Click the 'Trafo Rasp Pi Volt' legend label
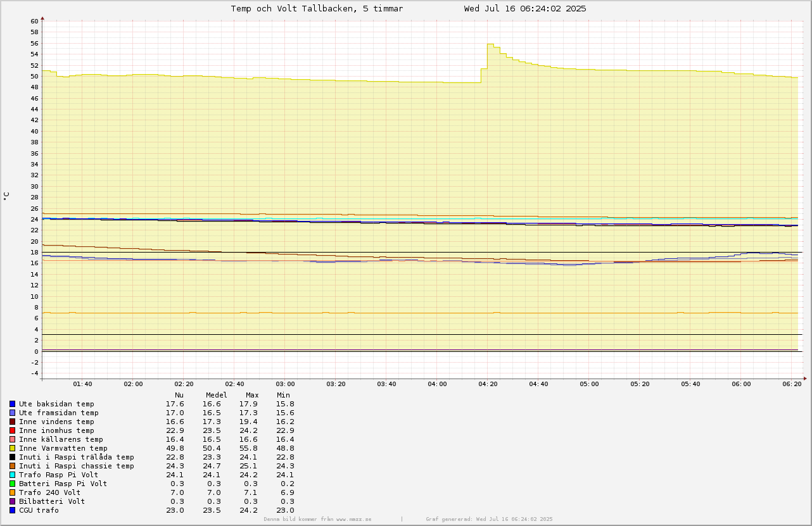812x526 pixels. pos(59,475)
